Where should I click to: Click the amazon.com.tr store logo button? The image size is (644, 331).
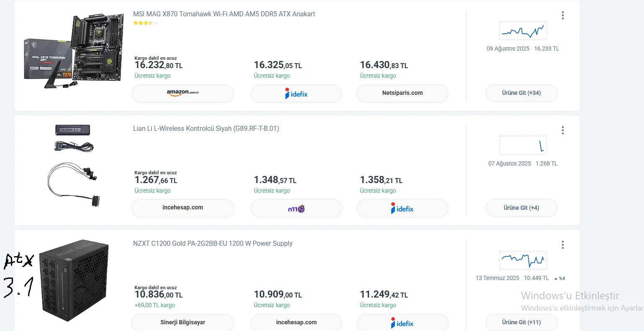(x=182, y=93)
